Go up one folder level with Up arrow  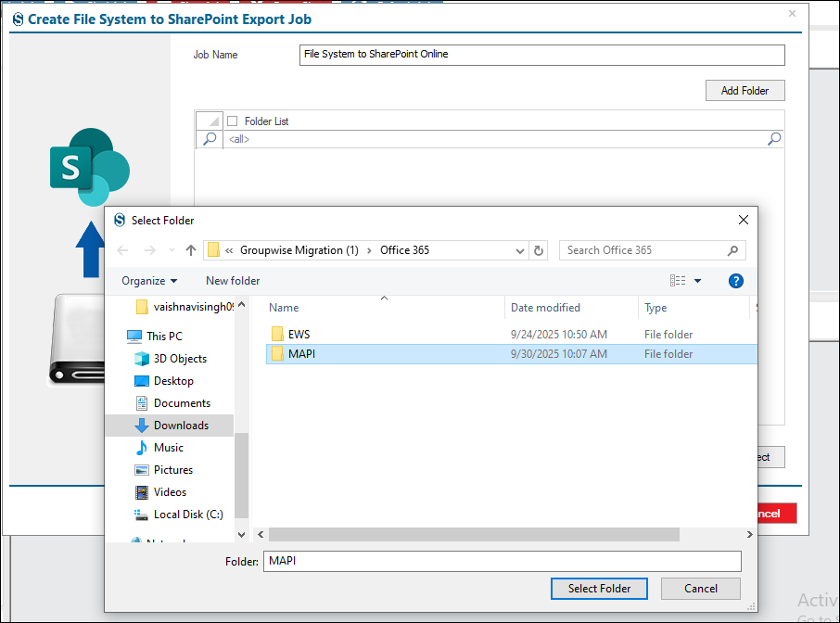click(x=191, y=250)
